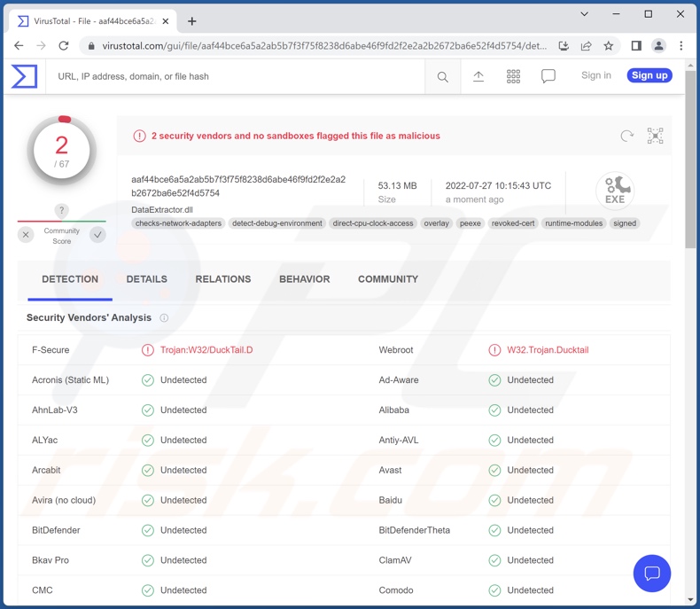Screen dimensions: 700x609
Task: Expand the tab search chevron dropdown
Action: pyautogui.click(x=584, y=14)
